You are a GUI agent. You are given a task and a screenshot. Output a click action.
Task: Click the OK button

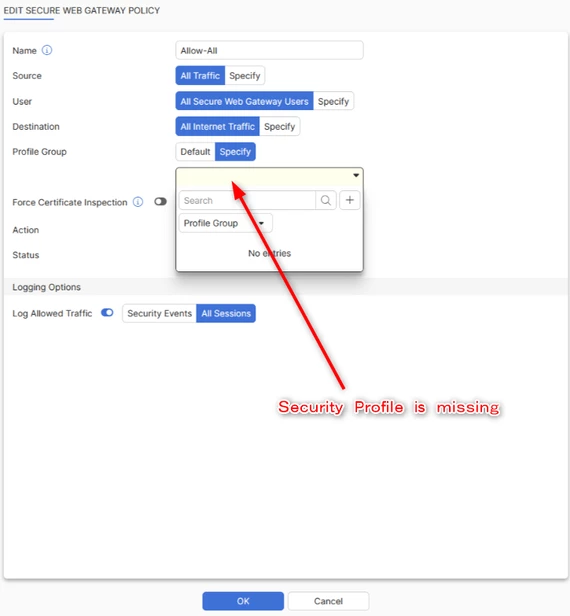[x=243, y=601]
